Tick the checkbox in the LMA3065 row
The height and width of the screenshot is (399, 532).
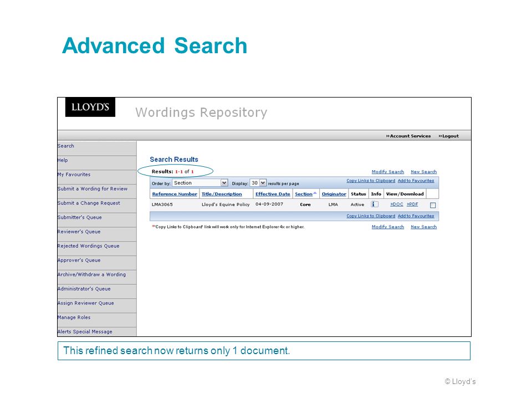pyautogui.click(x=433, y=205)
